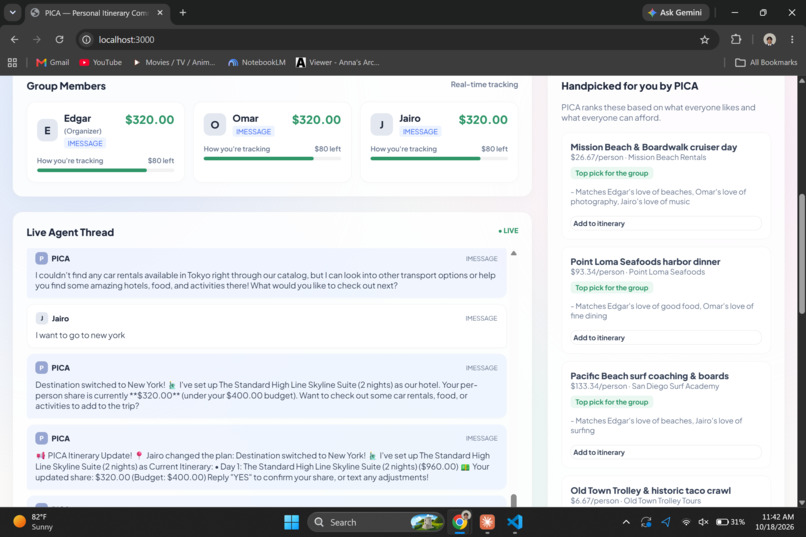
Task: Click Omar's $320.00 amount
Action: (x=316, y=120)
